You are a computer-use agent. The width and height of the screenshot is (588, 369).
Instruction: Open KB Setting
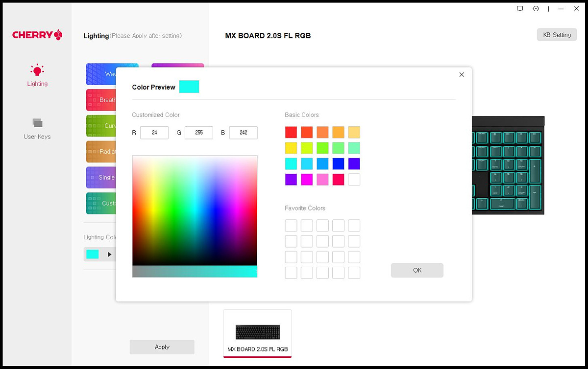[x=557, y=35]
